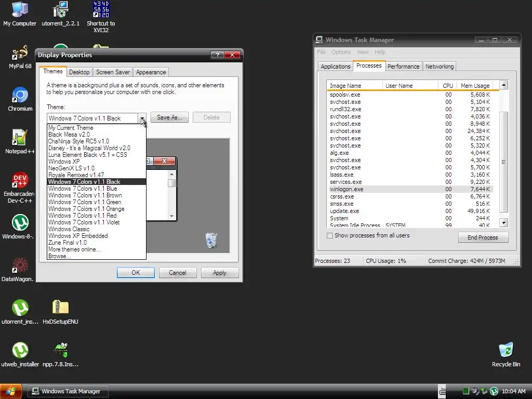Choose Zune Final v1.0 theme
532x399 pixels.
tap(96, 243)
